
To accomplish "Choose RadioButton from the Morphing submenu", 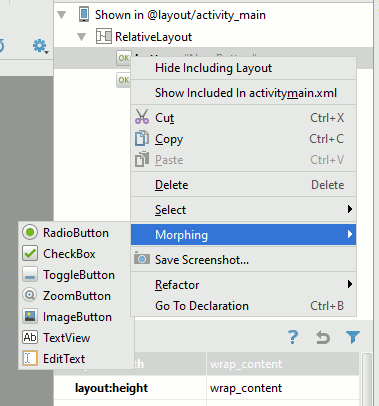I will tap(76, 233).
